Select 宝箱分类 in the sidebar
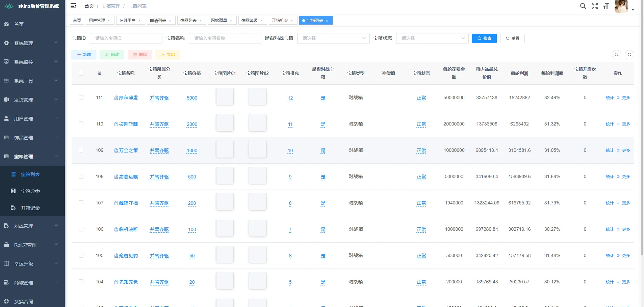 point(30,191)
